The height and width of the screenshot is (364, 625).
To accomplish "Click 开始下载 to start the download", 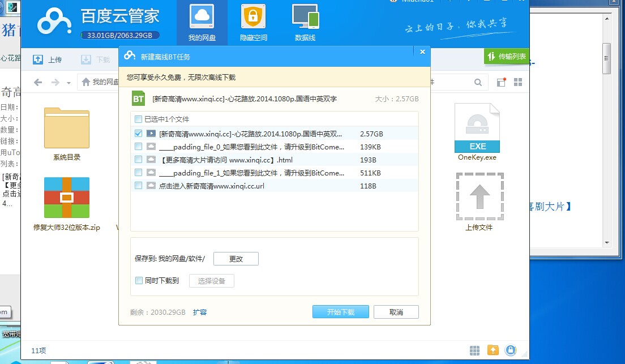I will pyautogui.click(x=341, y=312).
